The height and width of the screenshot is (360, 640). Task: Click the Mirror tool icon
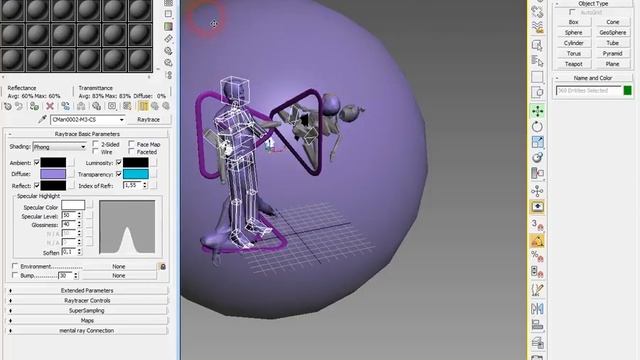[537, 309]
